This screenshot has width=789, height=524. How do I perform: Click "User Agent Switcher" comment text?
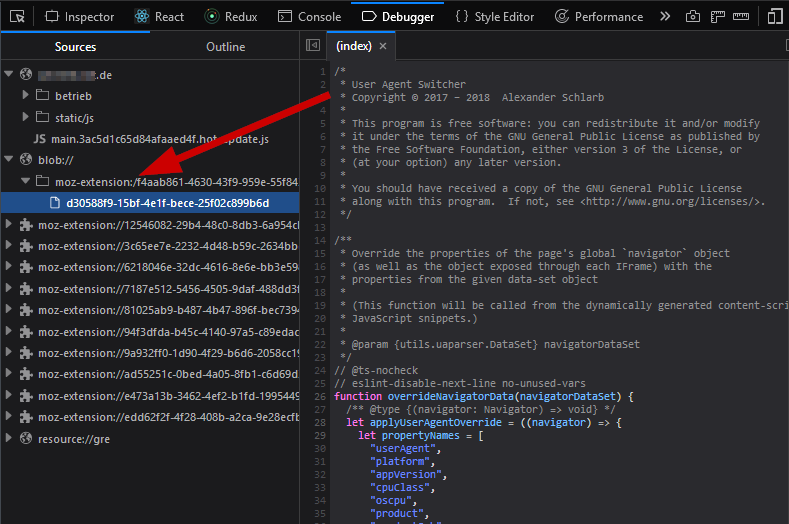[x=409, y=85]
